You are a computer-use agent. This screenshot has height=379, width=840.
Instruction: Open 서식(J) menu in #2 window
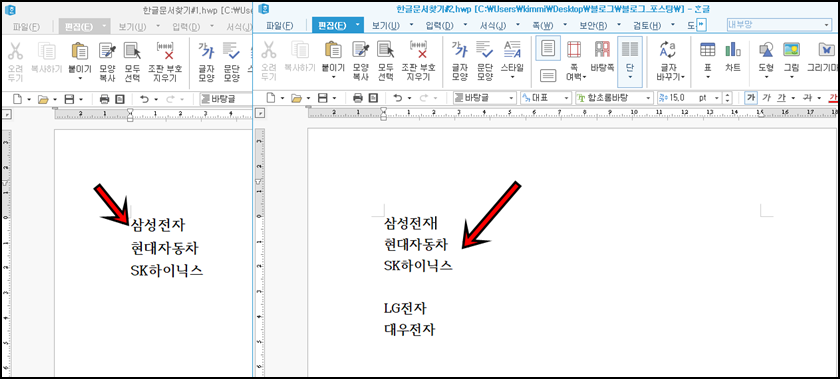(493, 25)
